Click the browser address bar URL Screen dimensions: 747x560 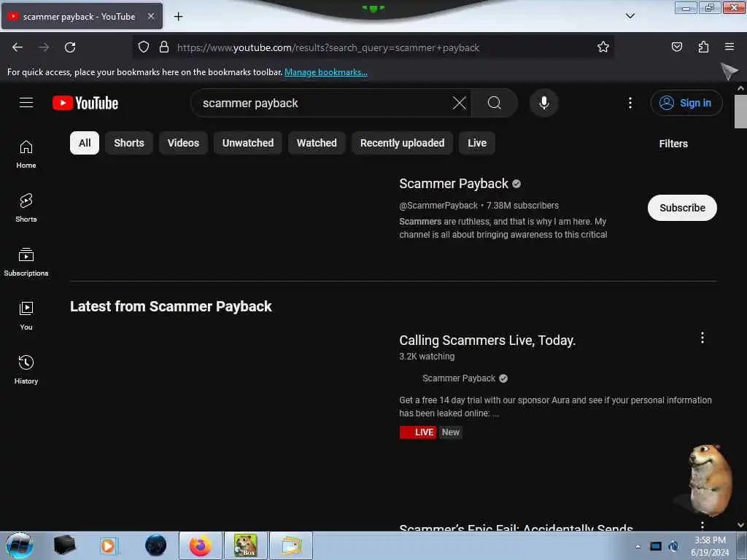tap(328, 47)
